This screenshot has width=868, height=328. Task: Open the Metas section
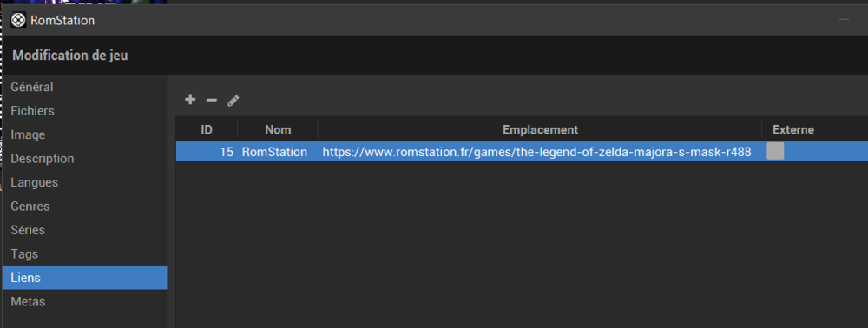pos(84,301)
